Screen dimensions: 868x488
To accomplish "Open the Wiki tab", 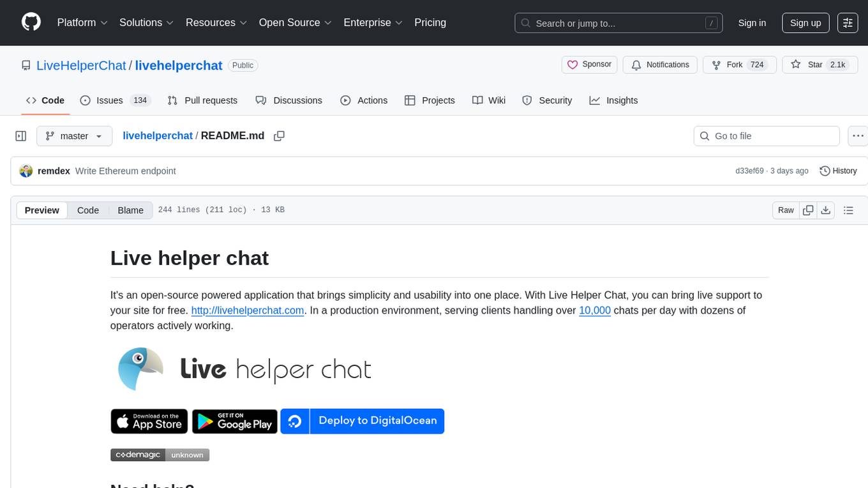I will (489, 100).
